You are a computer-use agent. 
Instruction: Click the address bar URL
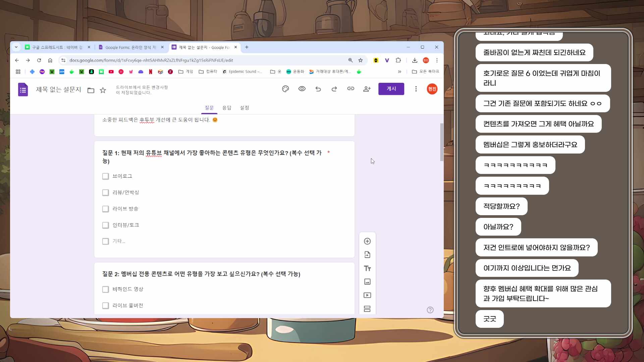point(151,60)
